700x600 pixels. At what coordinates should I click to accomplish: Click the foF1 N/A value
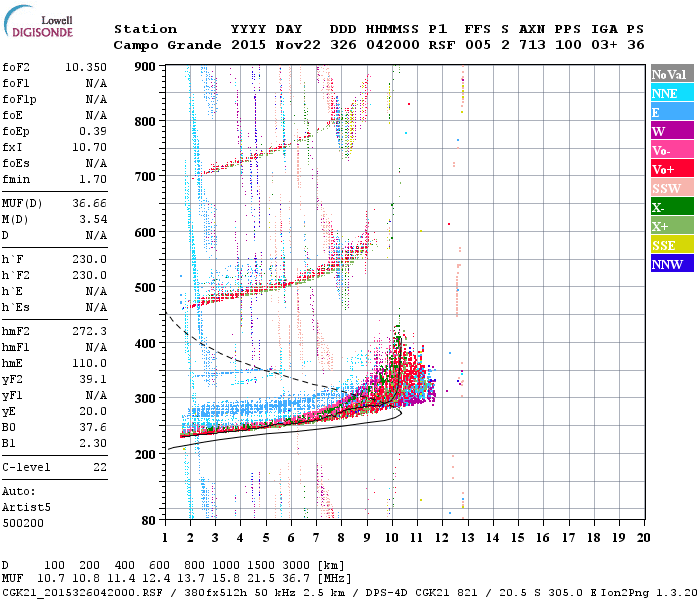point(96,83)
